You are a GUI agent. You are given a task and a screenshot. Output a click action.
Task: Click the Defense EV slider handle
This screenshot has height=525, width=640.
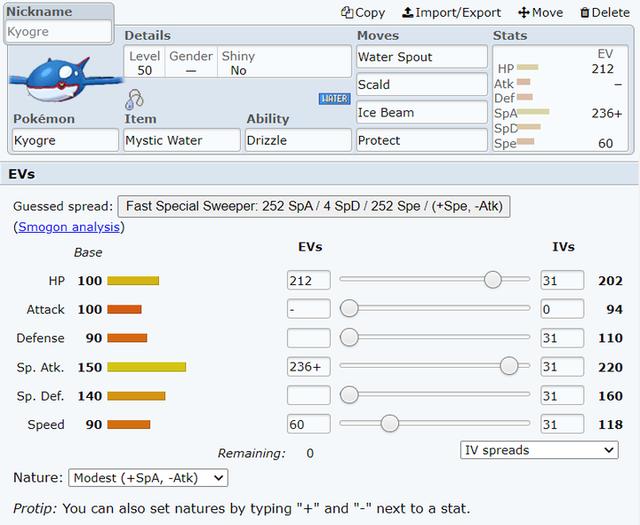(349, 337)
